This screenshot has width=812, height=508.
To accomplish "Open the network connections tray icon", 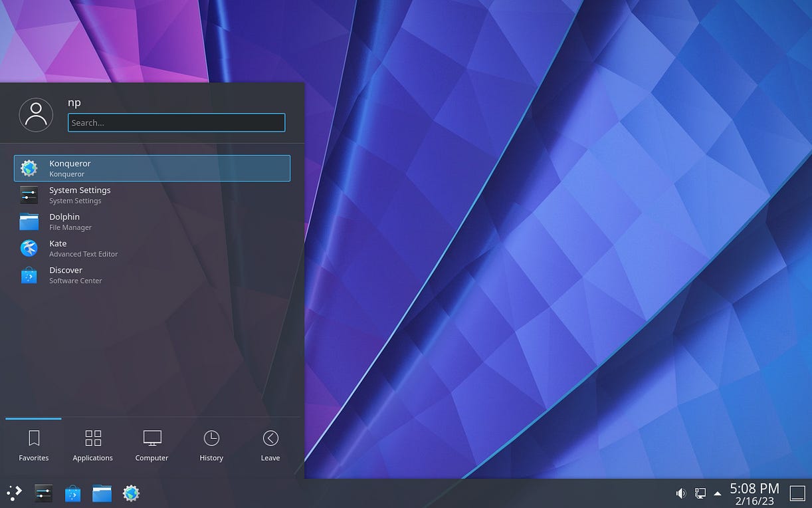I will [x=700, y=493].
